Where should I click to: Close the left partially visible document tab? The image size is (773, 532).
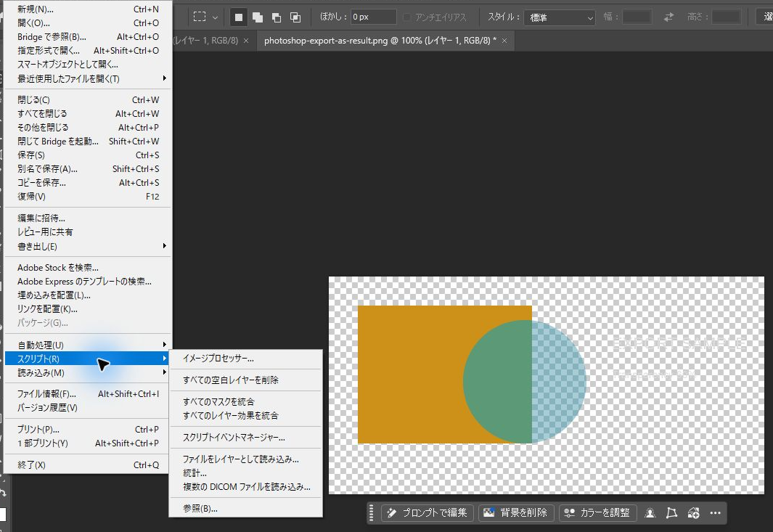pos(246,41)
